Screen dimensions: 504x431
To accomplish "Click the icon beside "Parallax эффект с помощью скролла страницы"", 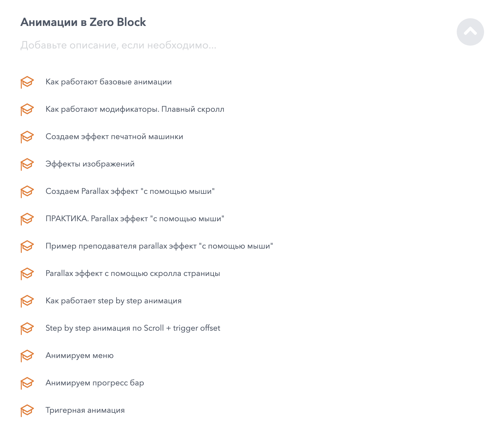I will [27, 274].
